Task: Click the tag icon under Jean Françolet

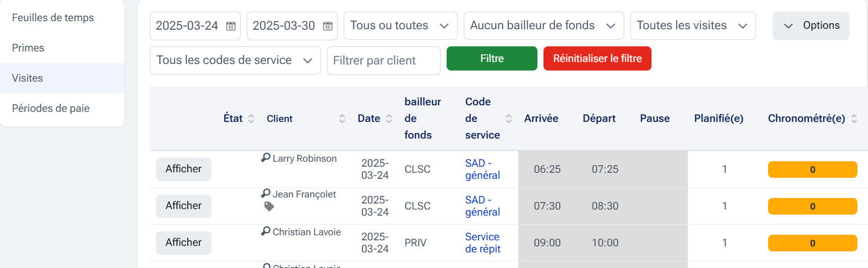Action: point(269,206)
